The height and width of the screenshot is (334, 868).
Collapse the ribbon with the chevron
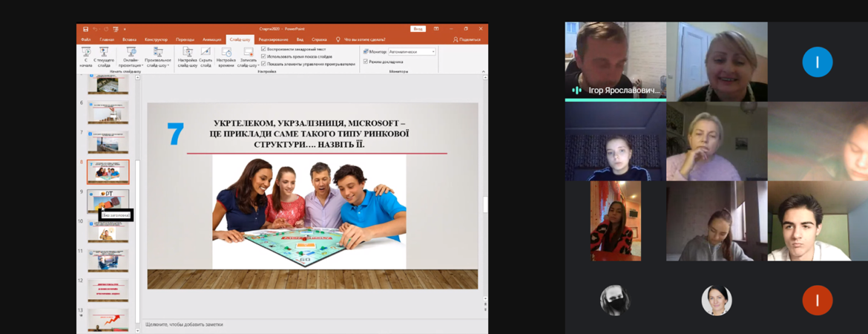[x=484, y=71]
